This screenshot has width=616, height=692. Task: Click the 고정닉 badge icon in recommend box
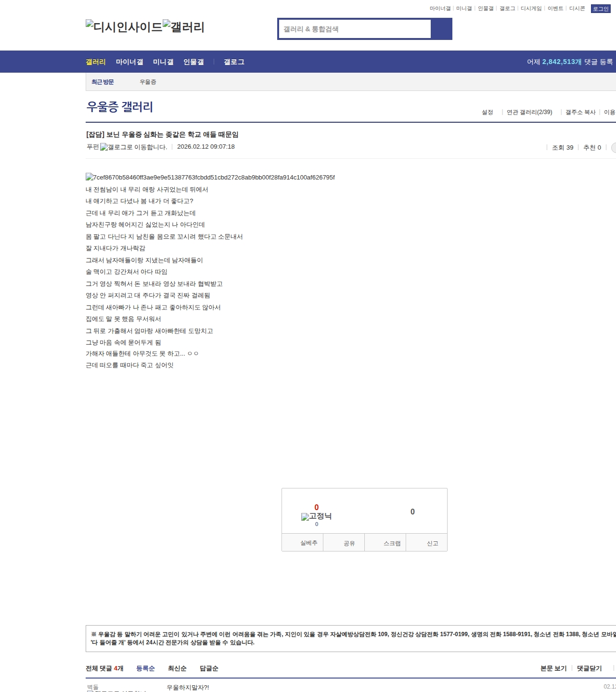coord(316,516)
